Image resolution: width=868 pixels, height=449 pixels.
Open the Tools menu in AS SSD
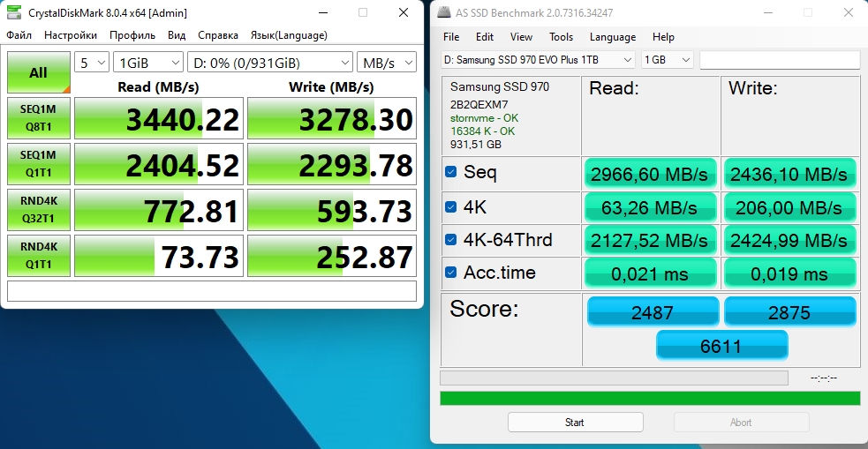pyautogui.click(x=561, y=37)
